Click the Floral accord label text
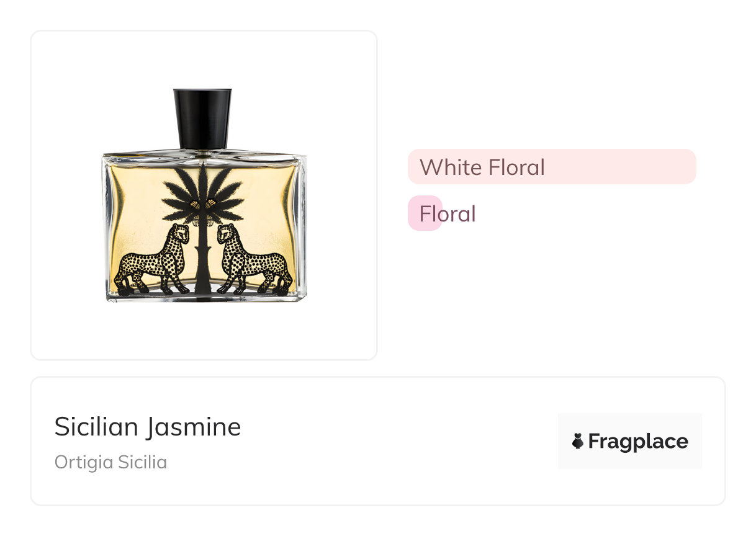This screenshot has height=536, width=756. click(x=448, y=214)
